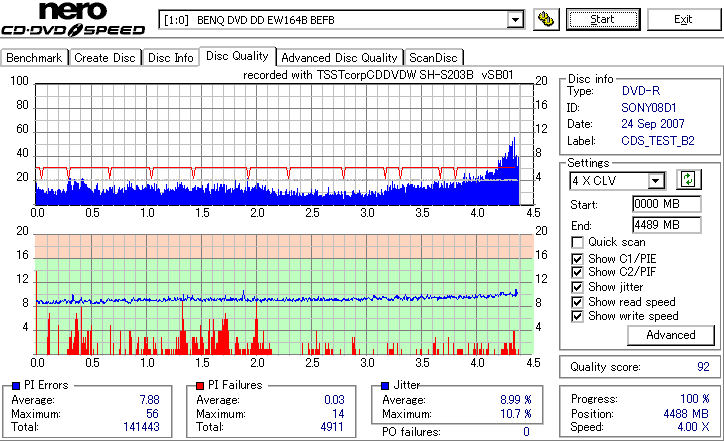Click the label CDS_TEST_B2

point(658,140)
